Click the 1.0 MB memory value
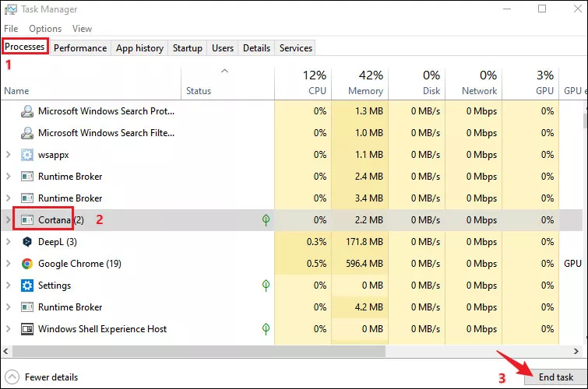588x389 pixels. pyautogui.click(x=369, y=133)
